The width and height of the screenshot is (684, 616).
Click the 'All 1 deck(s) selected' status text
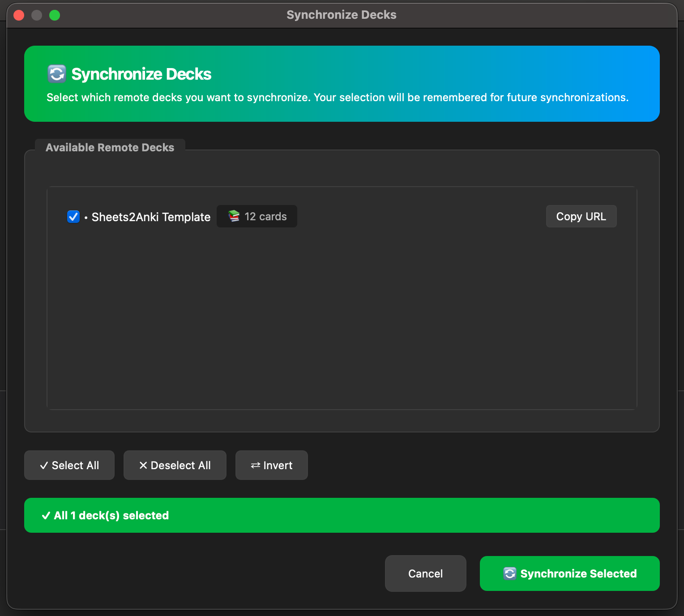(111, 516)
